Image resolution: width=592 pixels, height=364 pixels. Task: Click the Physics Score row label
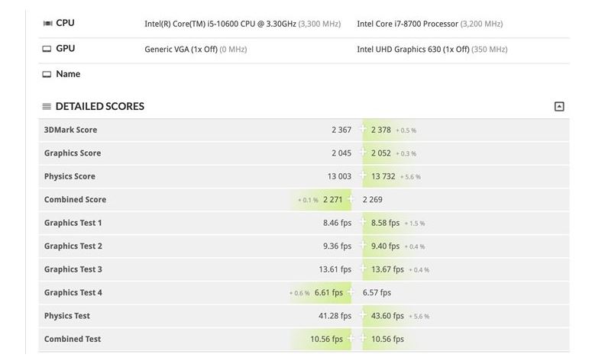tap(70, 177)
